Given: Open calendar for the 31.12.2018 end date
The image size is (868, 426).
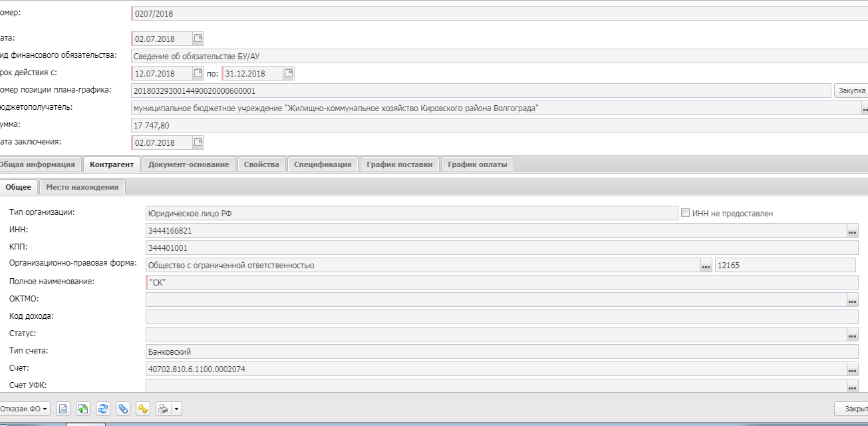Looking at the screenshot, I should [289, 73].
